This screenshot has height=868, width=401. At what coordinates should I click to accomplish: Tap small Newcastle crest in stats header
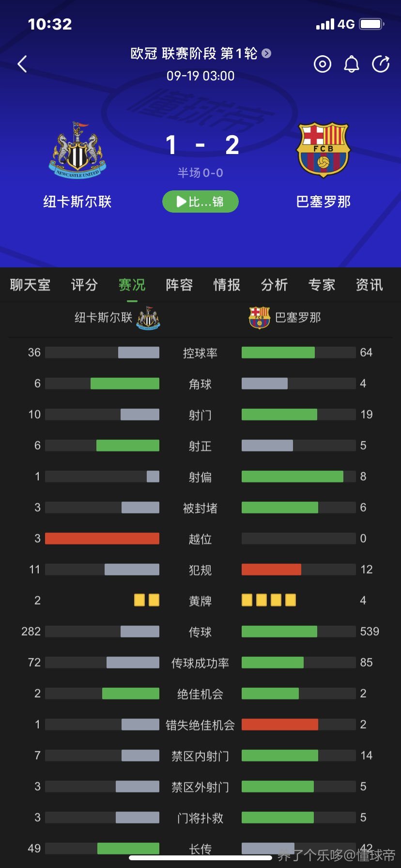click(x=148, y=318)
